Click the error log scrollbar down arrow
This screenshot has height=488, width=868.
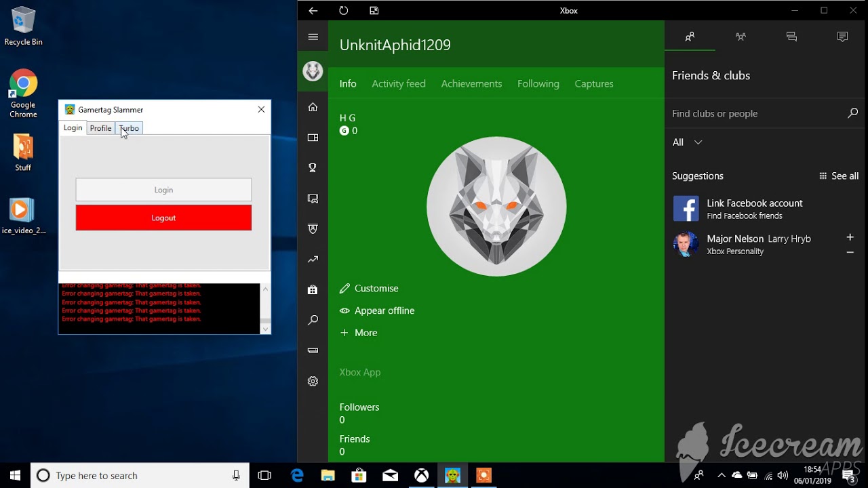pos(265,329)
